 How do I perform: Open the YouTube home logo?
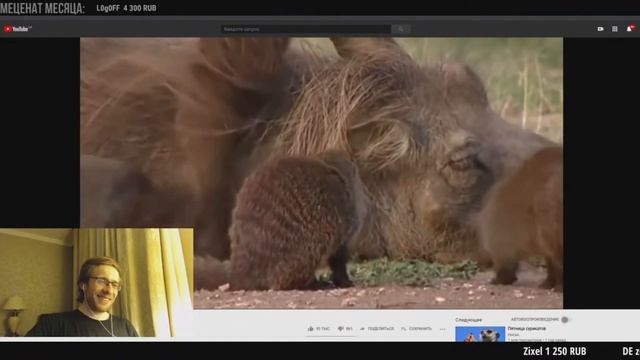click(x=17, y=29)
